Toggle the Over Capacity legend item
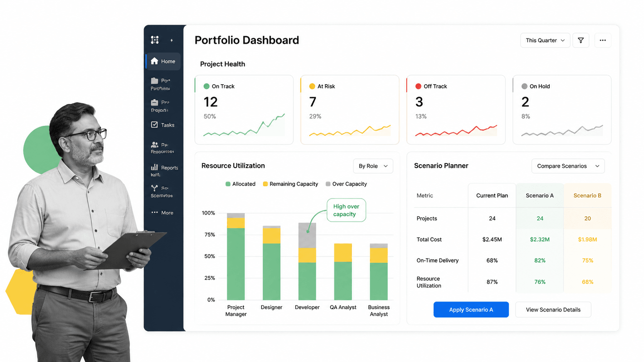The width and height of the screenshot is (644, 362). (x=346, y=184)
